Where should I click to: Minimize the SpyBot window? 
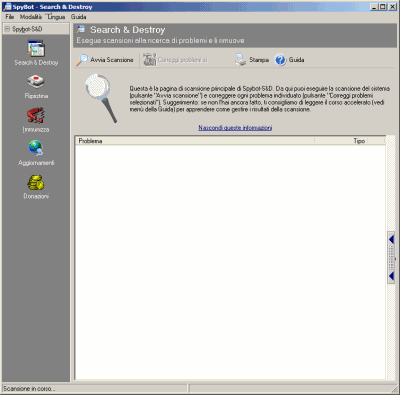tap(374, 7)
